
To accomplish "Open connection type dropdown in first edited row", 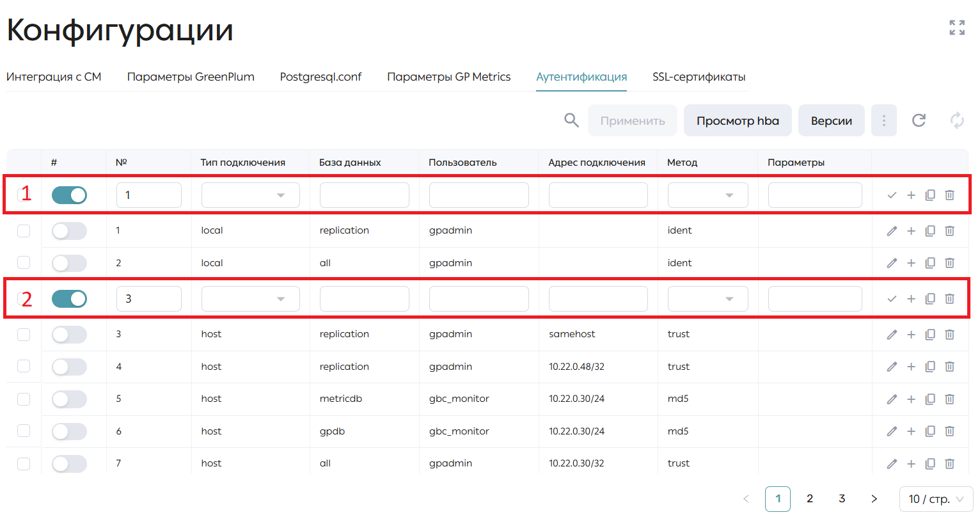I will point(251,195).
